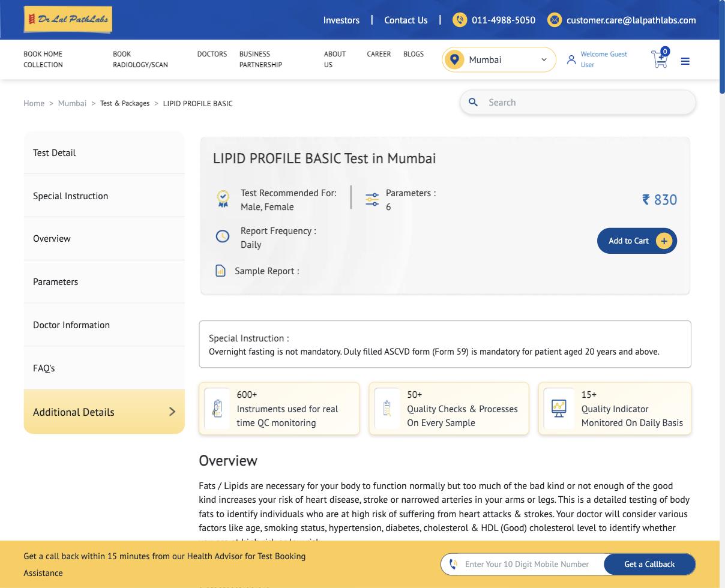Click Welcome Guest User link
725x588 pixels.
tap(604, 59)
